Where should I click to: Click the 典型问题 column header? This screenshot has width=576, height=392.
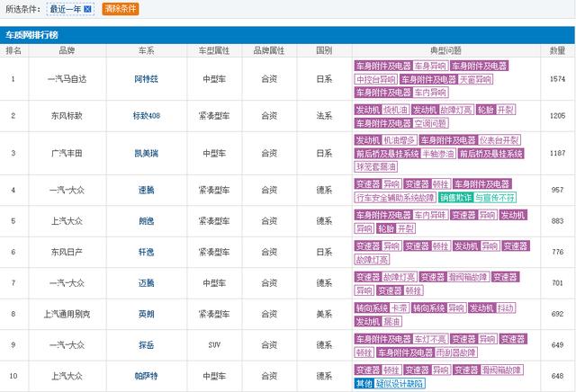(445, 50)
